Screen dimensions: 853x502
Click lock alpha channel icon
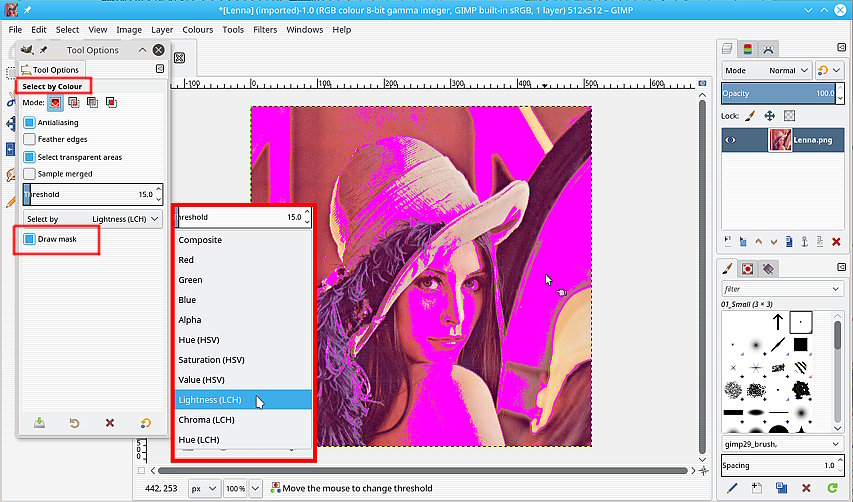(789, 115)
